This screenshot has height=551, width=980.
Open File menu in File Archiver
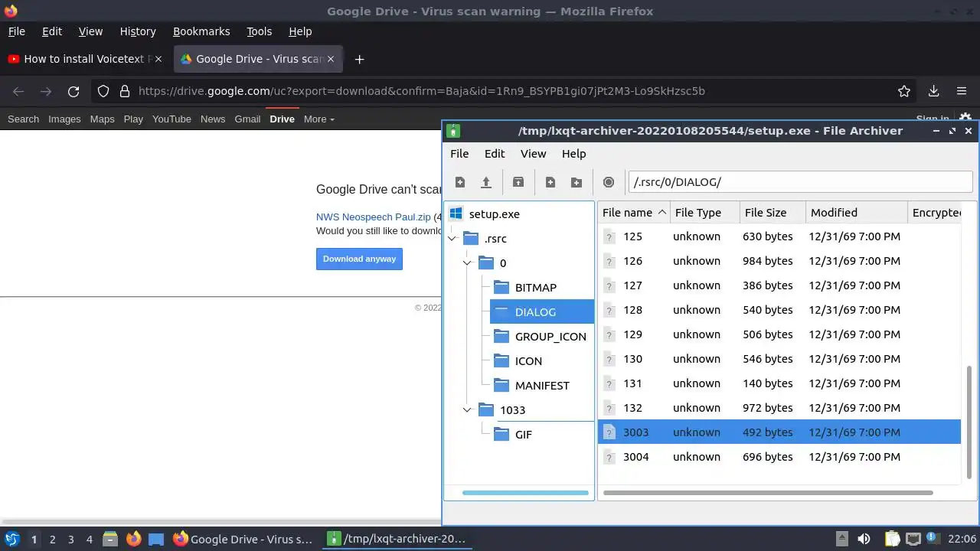click(459, 153)
